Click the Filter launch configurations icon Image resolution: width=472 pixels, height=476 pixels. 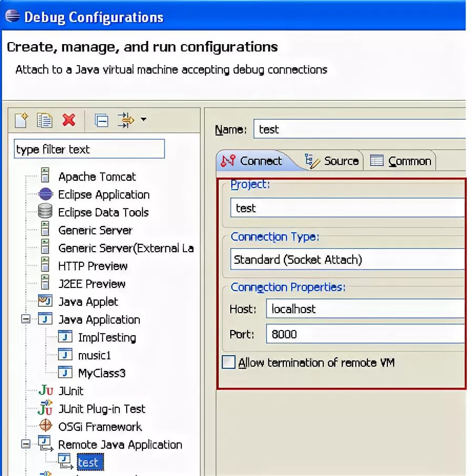126,120
